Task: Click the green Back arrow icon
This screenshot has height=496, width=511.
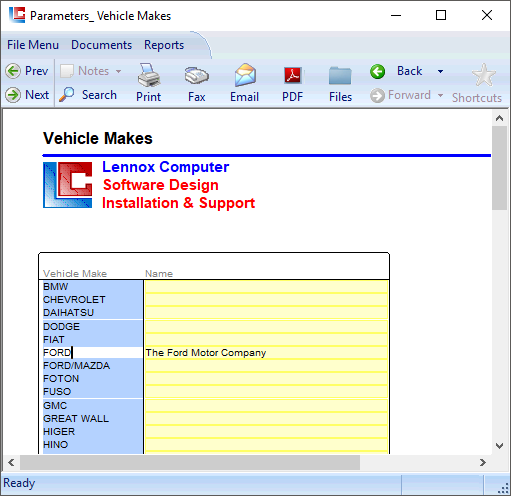Action: [377, 71]
